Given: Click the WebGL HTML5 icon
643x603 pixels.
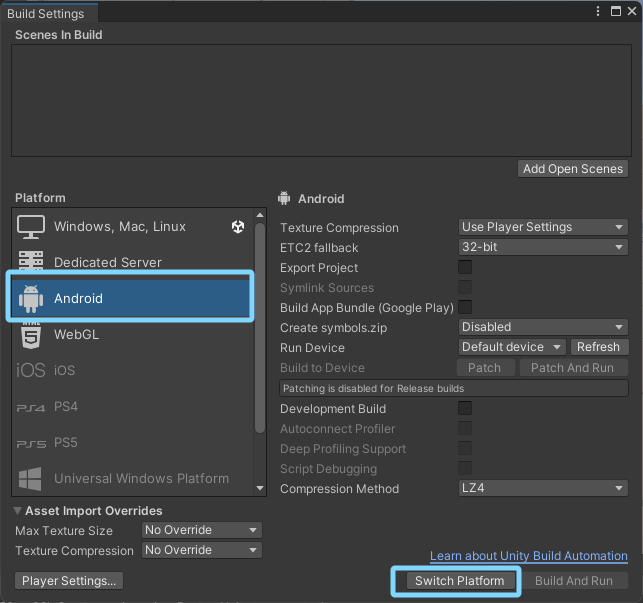Looking at the screenshot, I should (x=31, y=334).
